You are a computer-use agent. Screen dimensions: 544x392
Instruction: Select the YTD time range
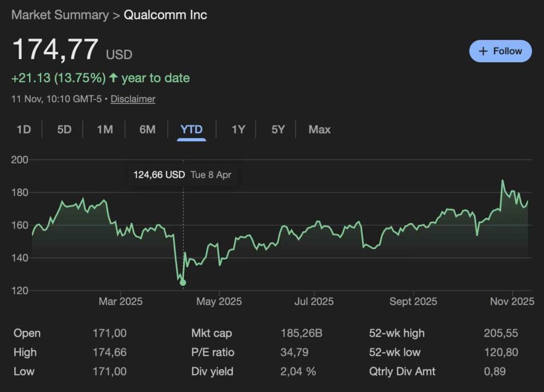pyautogui.click(x=191, y=129)
